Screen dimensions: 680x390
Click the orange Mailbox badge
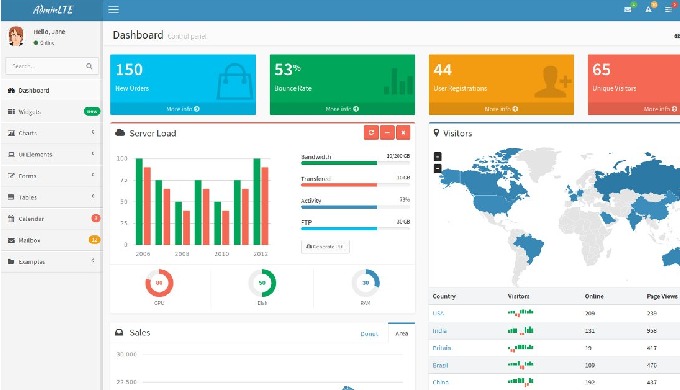(94, 239)
